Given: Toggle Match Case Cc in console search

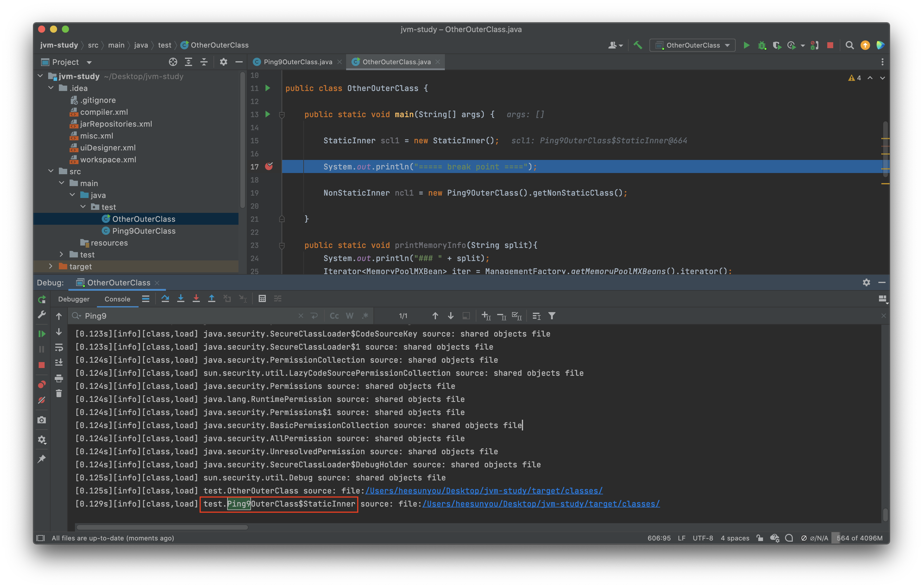Looking at the screenshot, I should (334, 316).
